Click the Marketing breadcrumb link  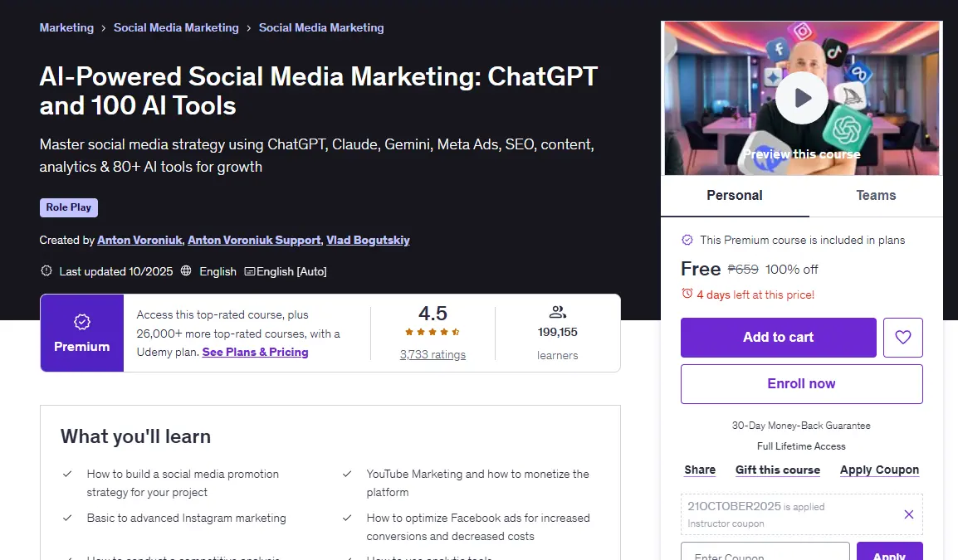pos(66,27)
